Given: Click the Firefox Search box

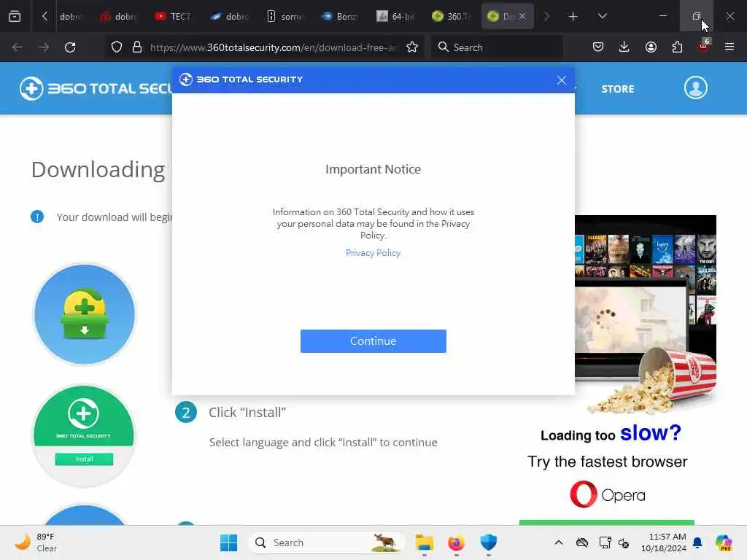Looking at the screenshot, I should coord(497,47).
